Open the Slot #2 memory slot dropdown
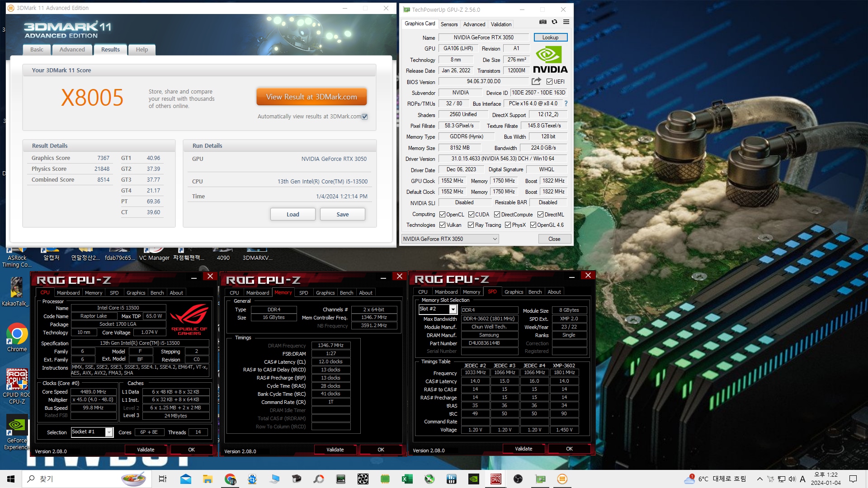The image size is (868, 488). 438,309
